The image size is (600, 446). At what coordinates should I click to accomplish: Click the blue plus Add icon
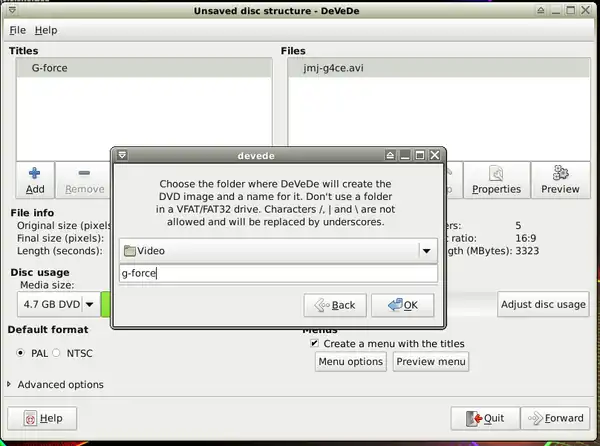34,173
